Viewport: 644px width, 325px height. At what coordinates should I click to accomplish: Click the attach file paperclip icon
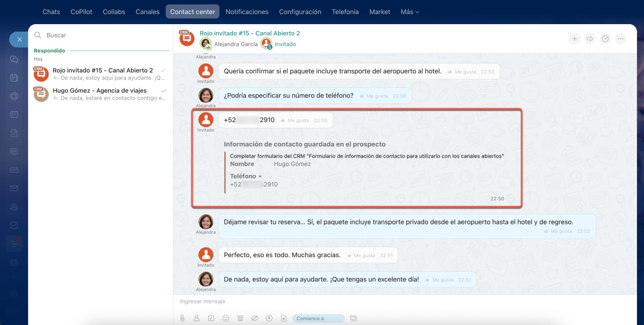(x=182, y=318)
